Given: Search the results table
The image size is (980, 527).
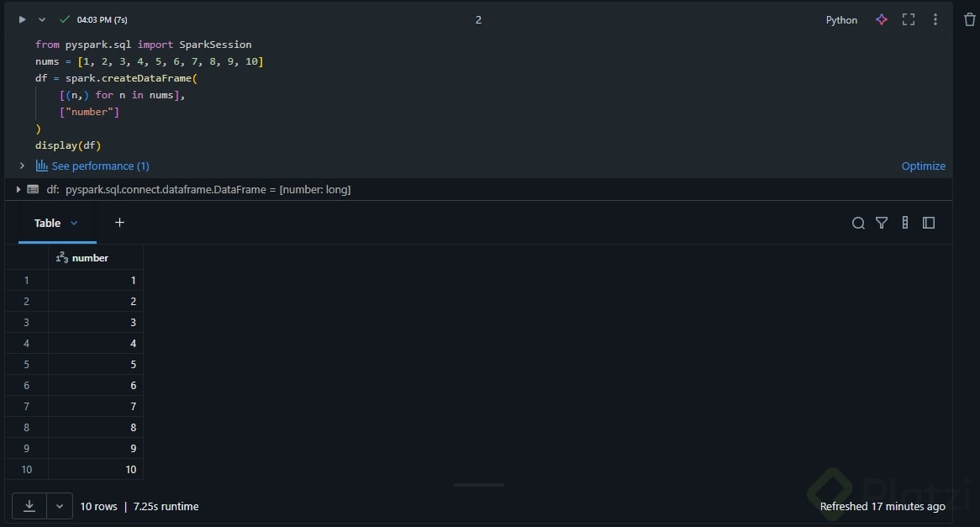Looking at the screenshot, I should [x=858, y=223].
